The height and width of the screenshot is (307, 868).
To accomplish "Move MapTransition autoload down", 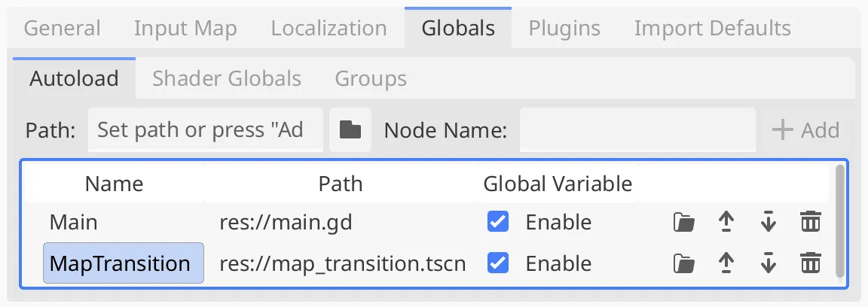I will 768,263.
